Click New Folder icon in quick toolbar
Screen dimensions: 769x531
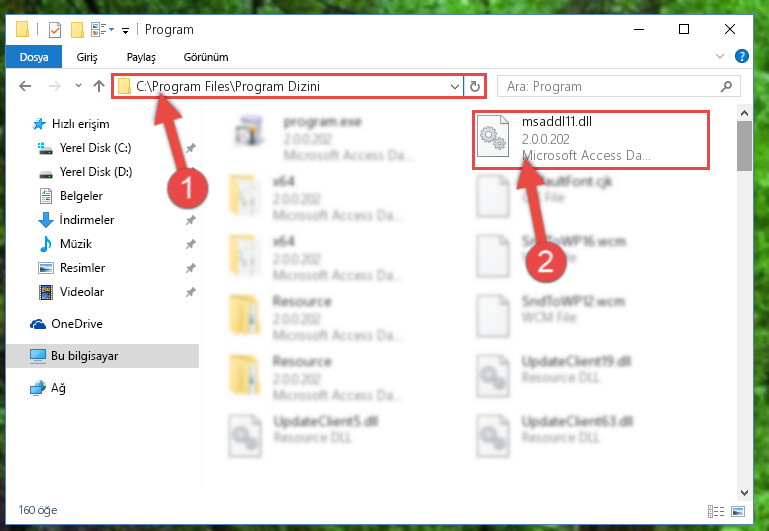pos(77,30)
